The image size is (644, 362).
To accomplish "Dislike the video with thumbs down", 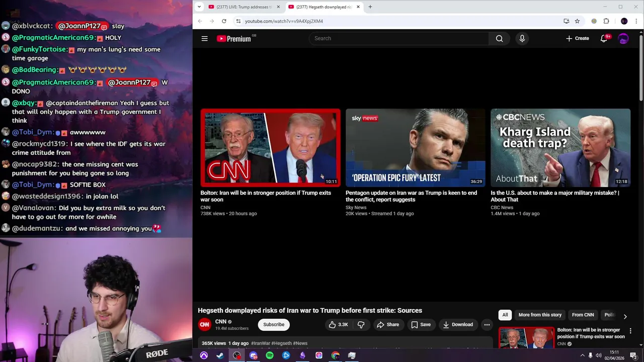I will [361, 325].
